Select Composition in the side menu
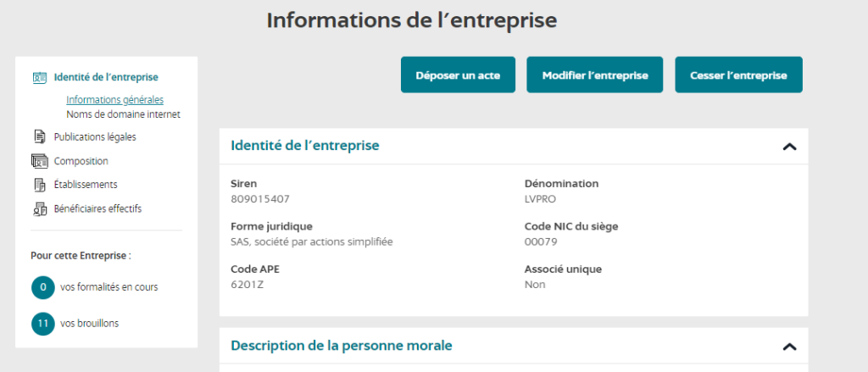This screenshot has height=372, width=868. [81, 161]
